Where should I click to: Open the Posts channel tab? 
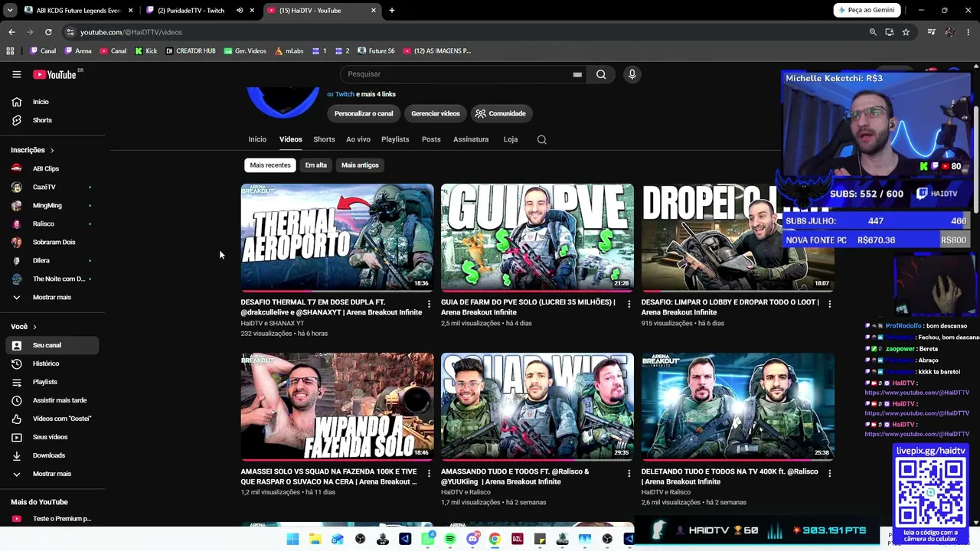[x=431, y=139]
